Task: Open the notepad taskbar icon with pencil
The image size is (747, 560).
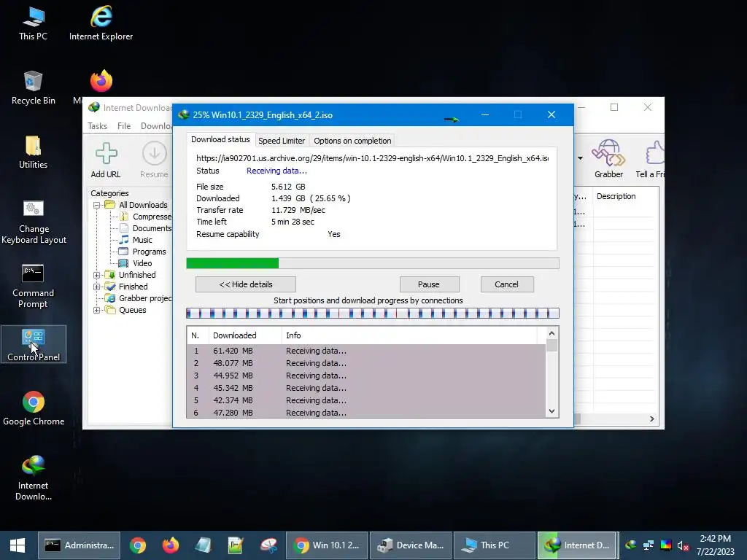Action: pyautogui.click(x=236, y=545)
